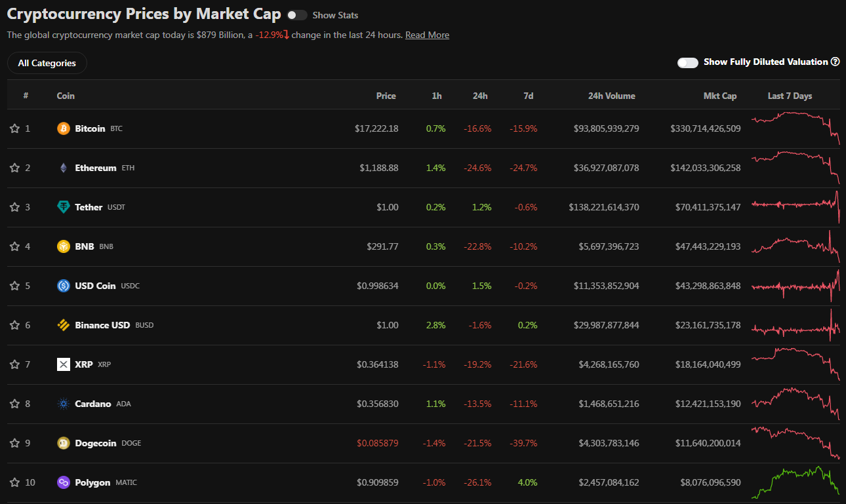The height and width of the screenshot is (504, 846).
Task: Click Dogecoin 7d change -39.7%
Action: point(523,443)
